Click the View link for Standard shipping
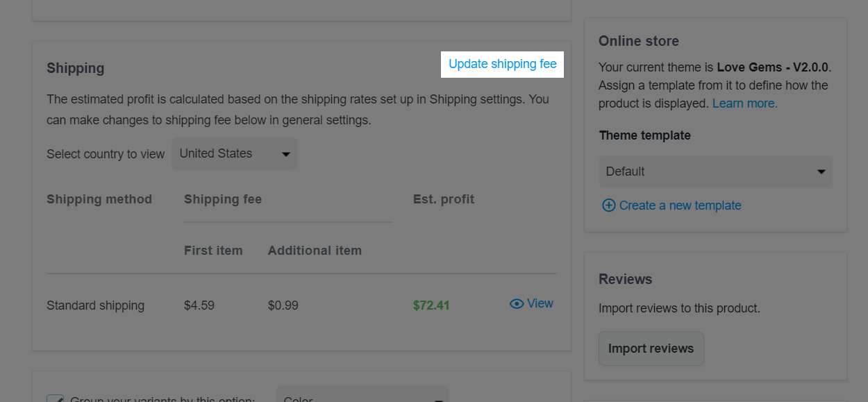The image size is (868, 402). pyautogui.click(x=540, y=303)
